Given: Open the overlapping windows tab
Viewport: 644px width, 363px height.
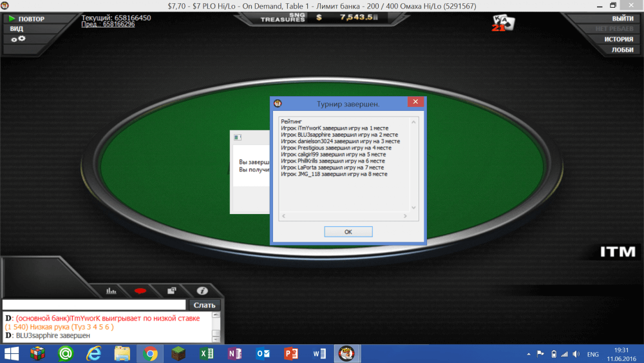Looking at the screenshot, I should coord(171,291).
